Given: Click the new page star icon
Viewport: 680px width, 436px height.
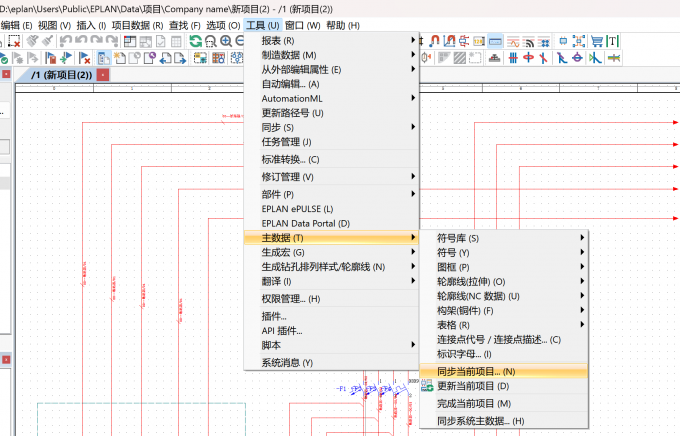Looking at the screenshot, I should tap(119, 58).
